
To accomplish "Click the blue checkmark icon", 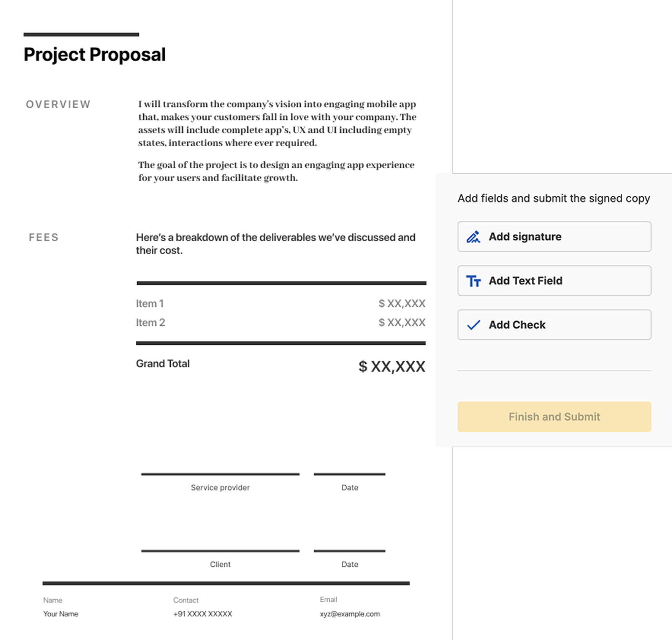I will 473,325.
